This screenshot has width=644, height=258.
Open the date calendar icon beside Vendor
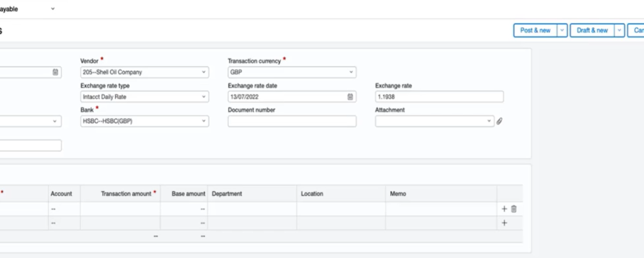click(55, 72)
